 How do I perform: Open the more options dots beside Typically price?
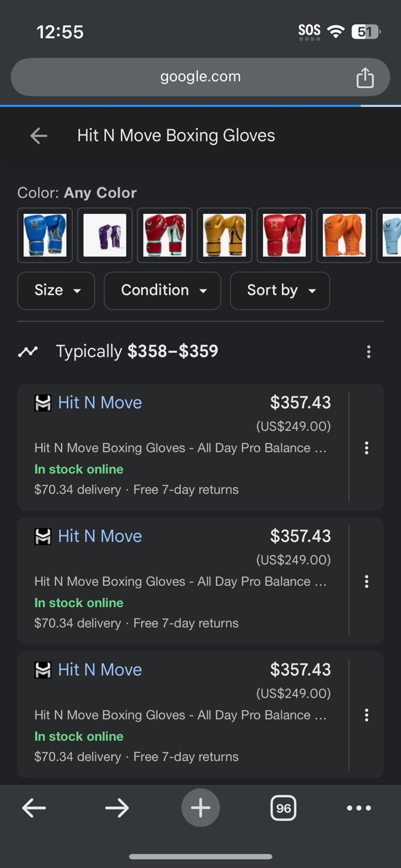[x=368, y=352]
